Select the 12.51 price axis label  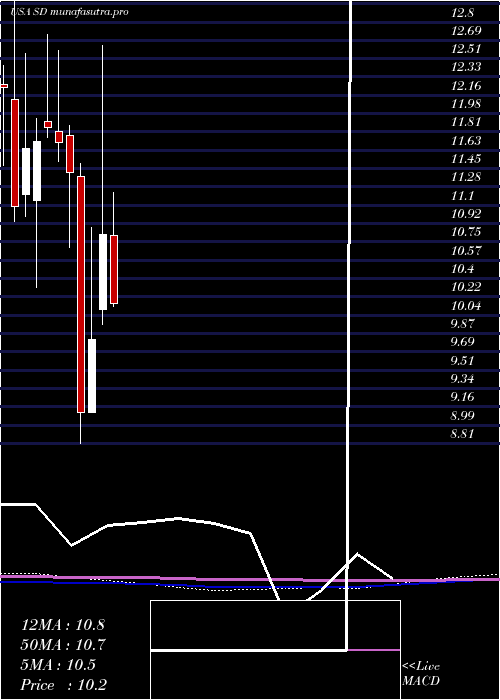point(466,49)
